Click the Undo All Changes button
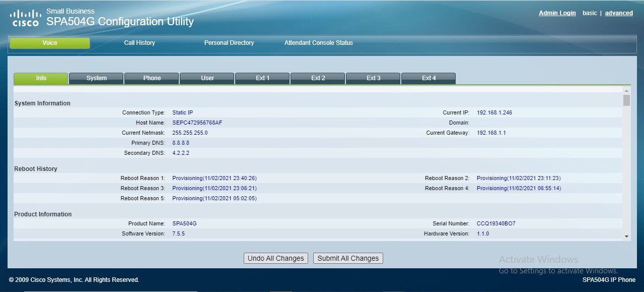This screenshot has width=644, height=292. (x=276, y=258)
